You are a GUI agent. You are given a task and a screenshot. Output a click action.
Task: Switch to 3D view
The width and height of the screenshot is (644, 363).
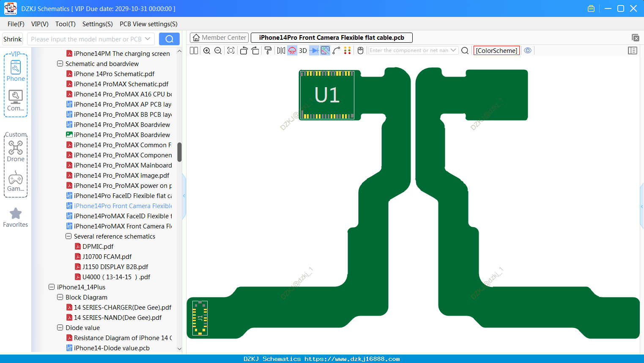click(x=303, y=50)
